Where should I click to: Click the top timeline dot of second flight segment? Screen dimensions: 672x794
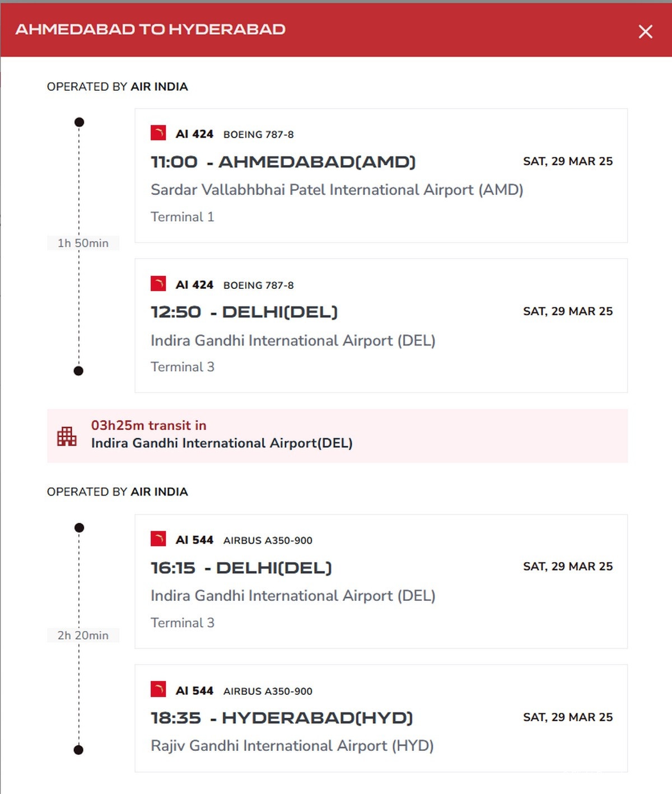[x=79, y=527]
